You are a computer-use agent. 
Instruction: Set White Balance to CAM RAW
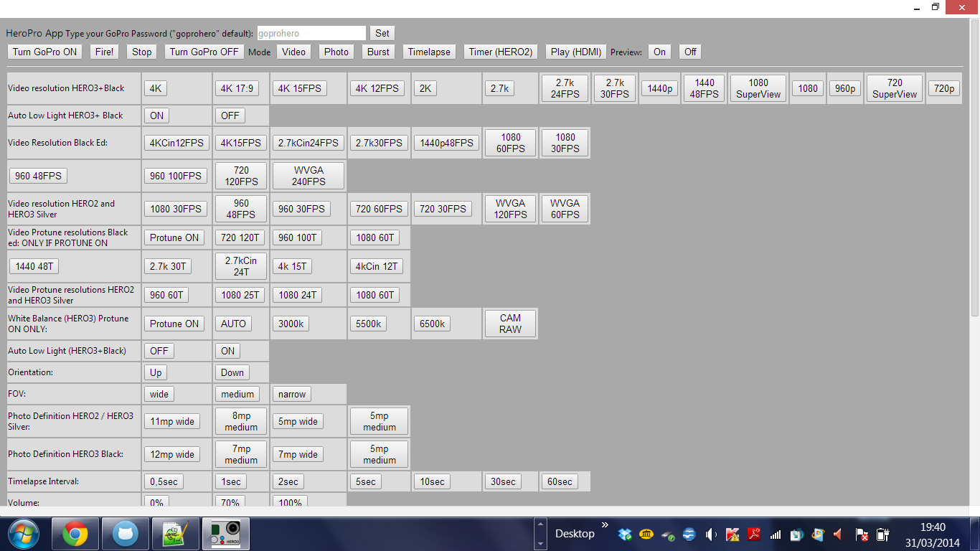coord(511,324)
